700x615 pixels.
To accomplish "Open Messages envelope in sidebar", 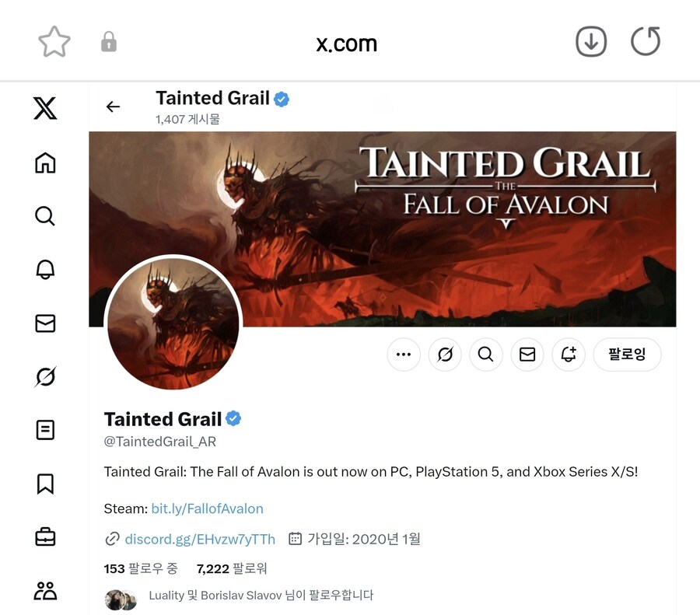I will [45, 323].
